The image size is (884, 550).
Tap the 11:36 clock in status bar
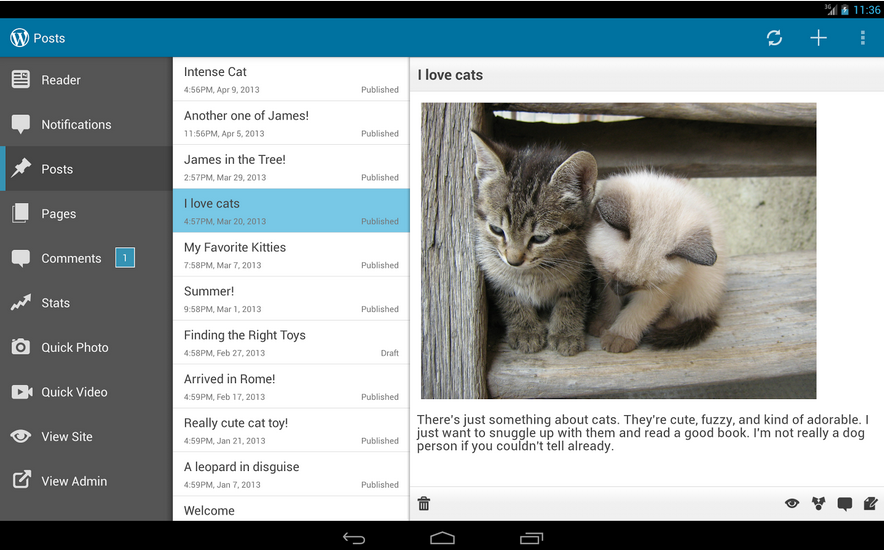pyautogui.click(x=867, y=10)
